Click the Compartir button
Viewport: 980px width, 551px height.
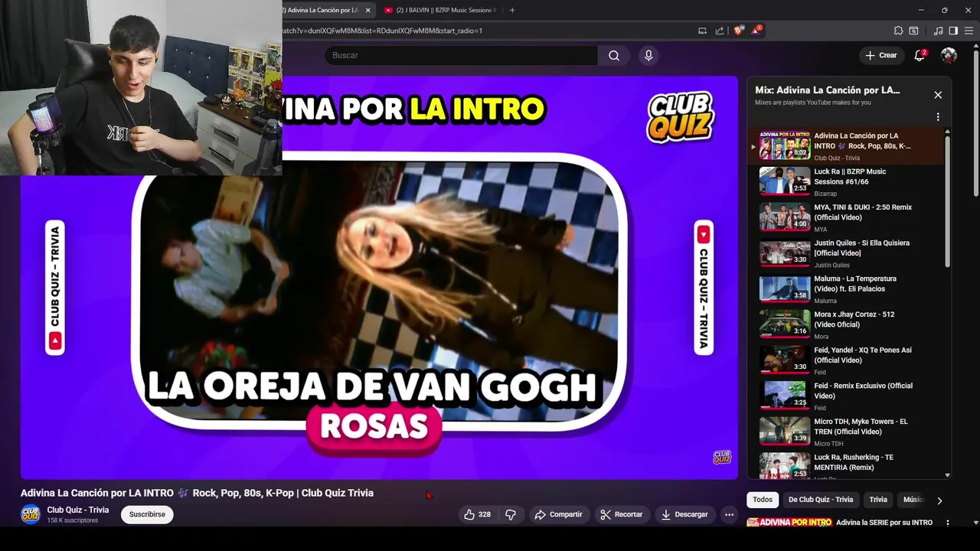click(x=559, y=514)
